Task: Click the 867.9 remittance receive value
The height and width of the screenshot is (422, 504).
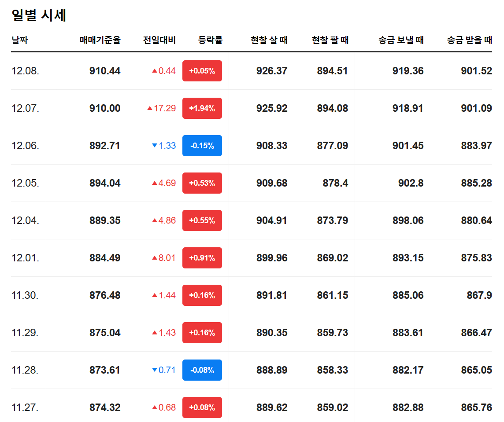Action: click(479, 295)
